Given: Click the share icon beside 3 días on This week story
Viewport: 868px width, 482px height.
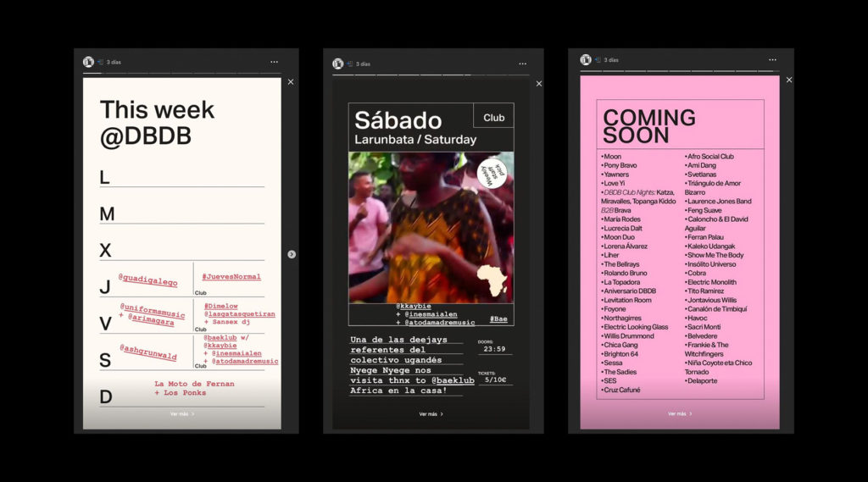Looking at the screenshot, I should [101, 62].
